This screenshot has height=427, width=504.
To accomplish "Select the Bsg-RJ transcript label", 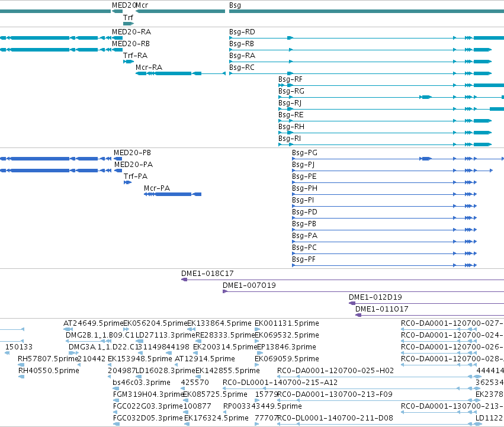I will (290, 103).
